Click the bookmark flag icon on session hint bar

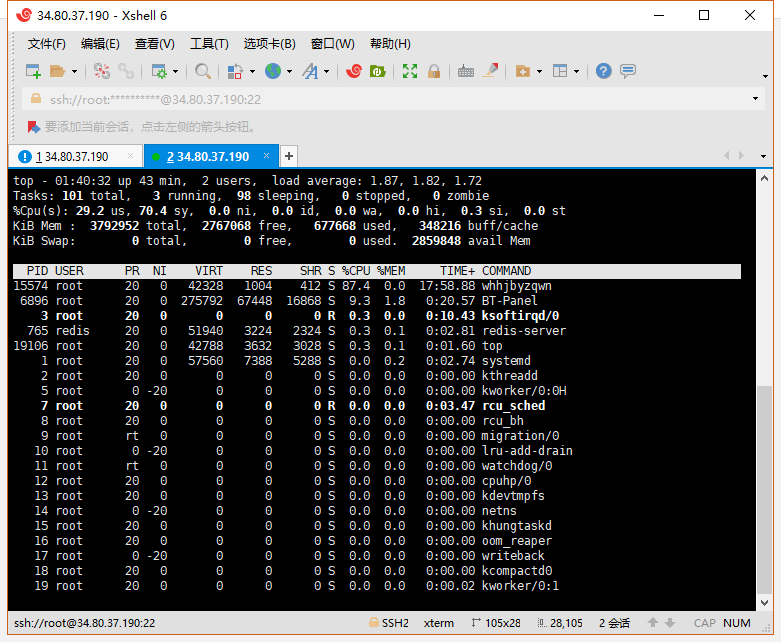point(33,127)
